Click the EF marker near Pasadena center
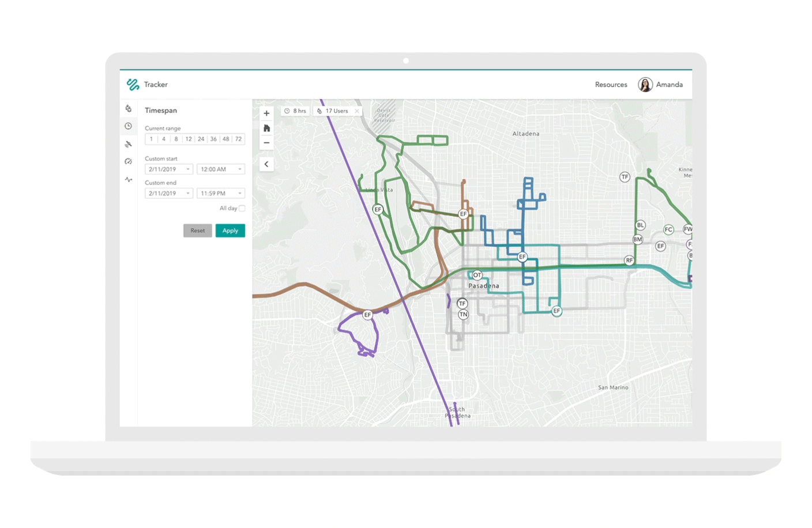 [x=521, y=257]
